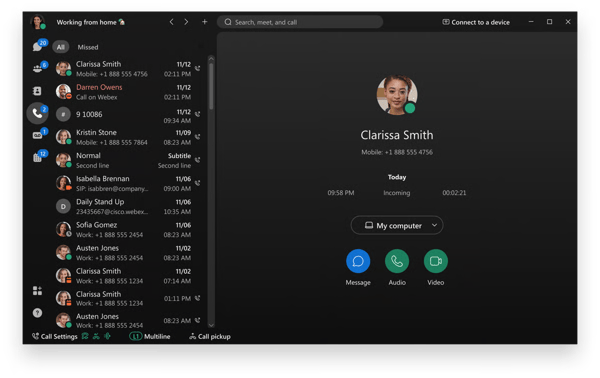Image resolution: width=600 pixels, height=378 pixels.
Task: Click the plus icon in header
Action: [x=204, y=22]
